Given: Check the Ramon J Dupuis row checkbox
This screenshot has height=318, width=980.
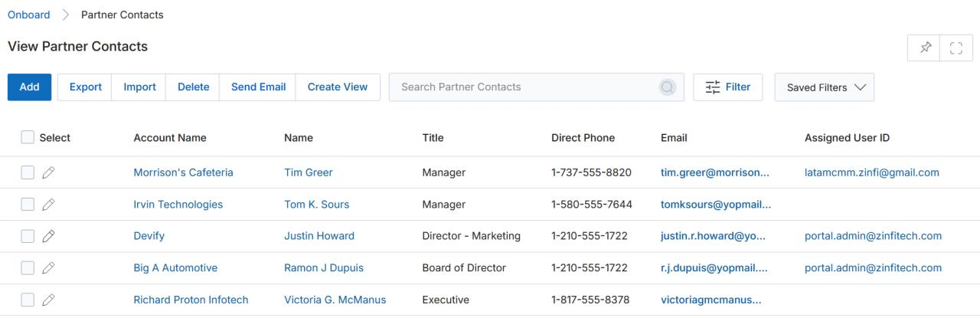Looking at the screenshot, I should point(28,268).
